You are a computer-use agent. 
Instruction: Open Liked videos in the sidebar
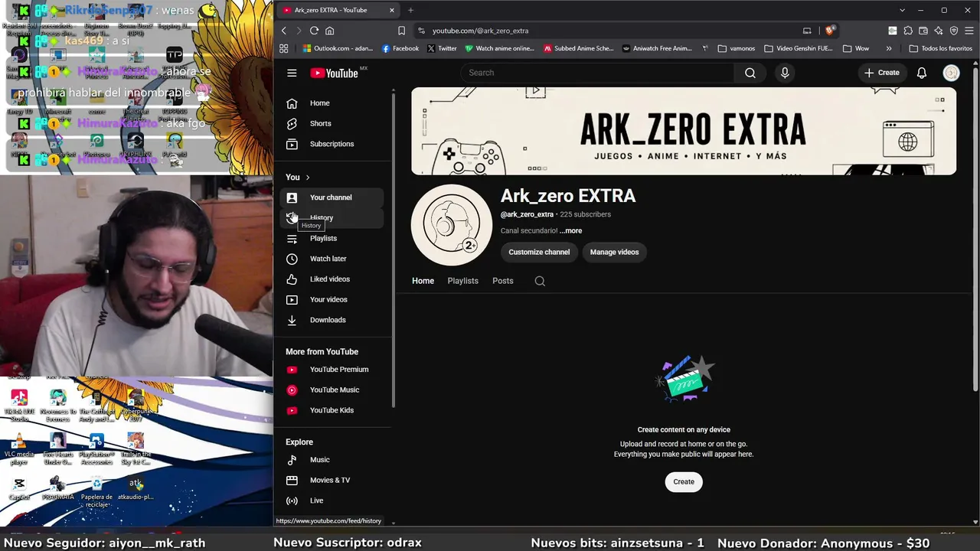[332, 279]
